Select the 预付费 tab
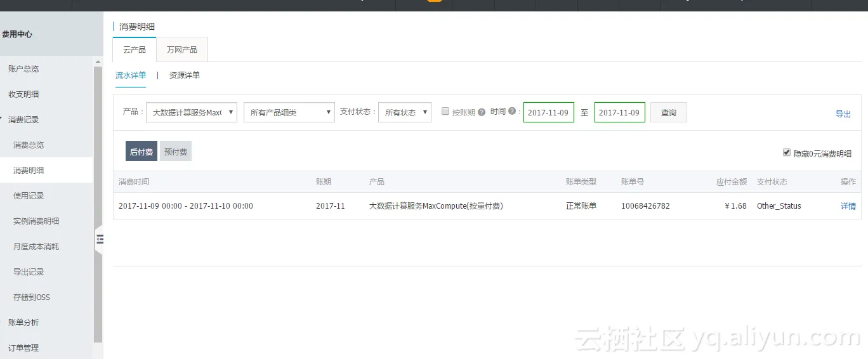The height and width of the screenshot is (359, 868). pos(176,152)
